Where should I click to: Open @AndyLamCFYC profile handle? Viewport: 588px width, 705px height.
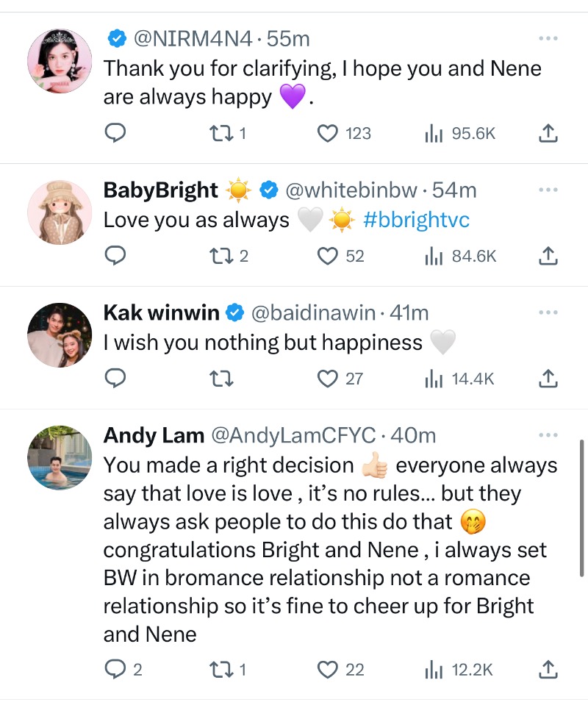293,435
